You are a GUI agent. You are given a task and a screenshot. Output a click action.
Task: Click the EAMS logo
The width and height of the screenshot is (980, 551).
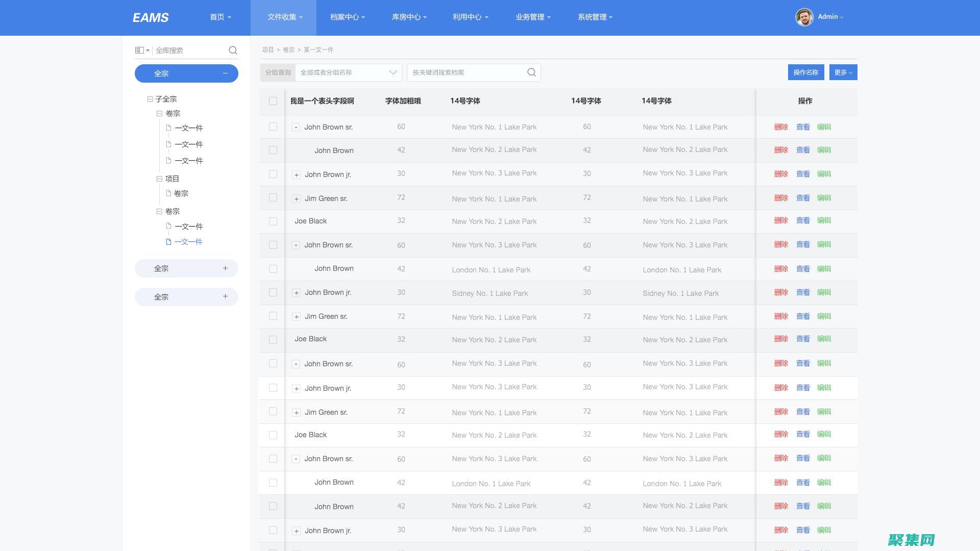coord(151,17)
